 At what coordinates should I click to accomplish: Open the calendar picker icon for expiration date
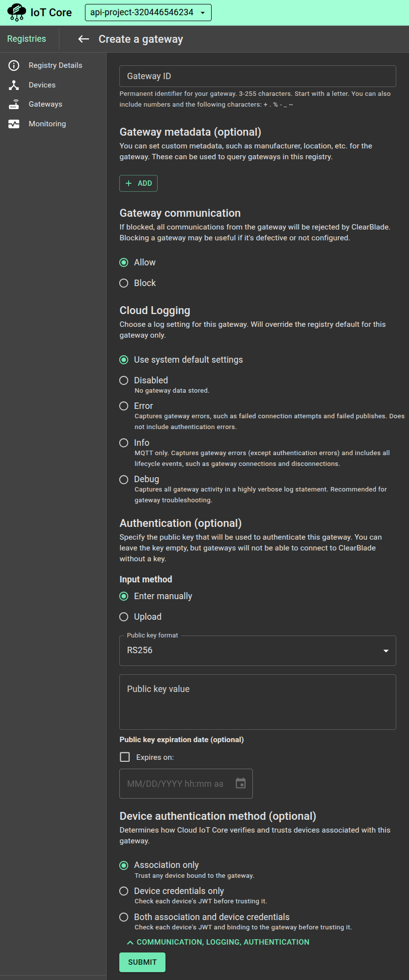[241, 783]
